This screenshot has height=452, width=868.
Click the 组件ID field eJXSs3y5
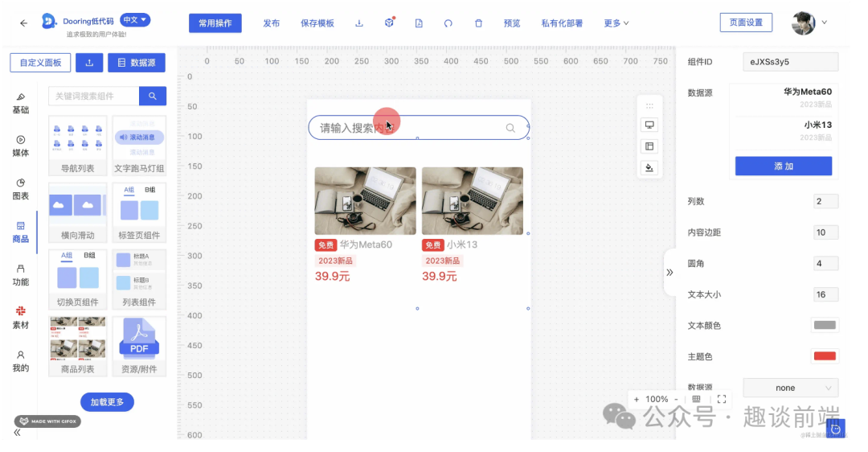tap(790, 61)
